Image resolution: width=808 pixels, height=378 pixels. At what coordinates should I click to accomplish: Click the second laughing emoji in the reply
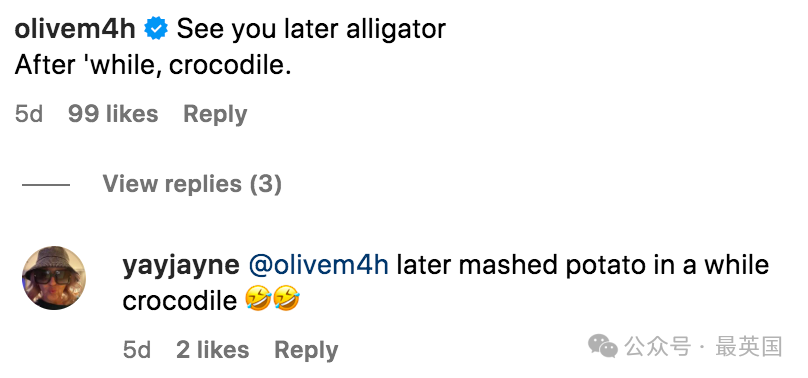point(286,300)
